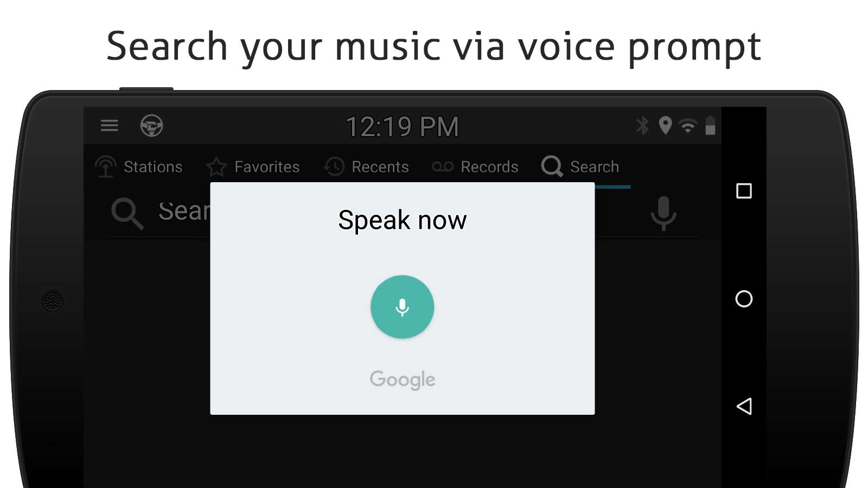Open the Recents tab

(366, 166)
